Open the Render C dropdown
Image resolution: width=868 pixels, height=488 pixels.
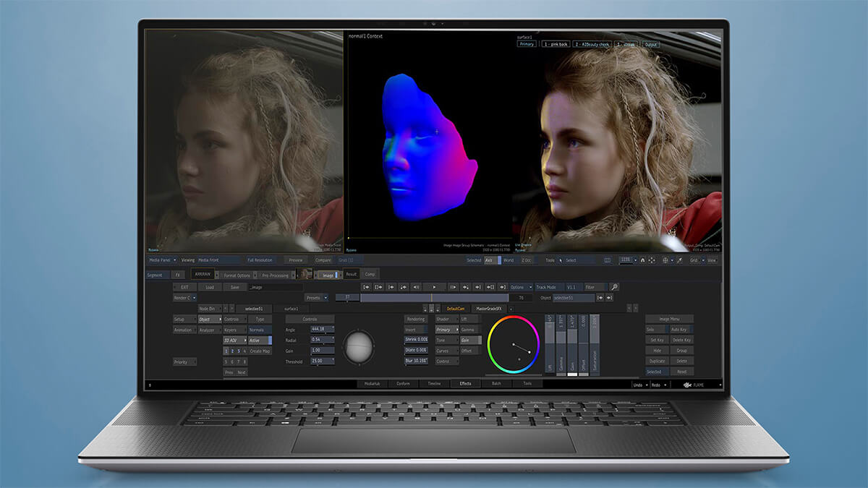pos(184,298)
